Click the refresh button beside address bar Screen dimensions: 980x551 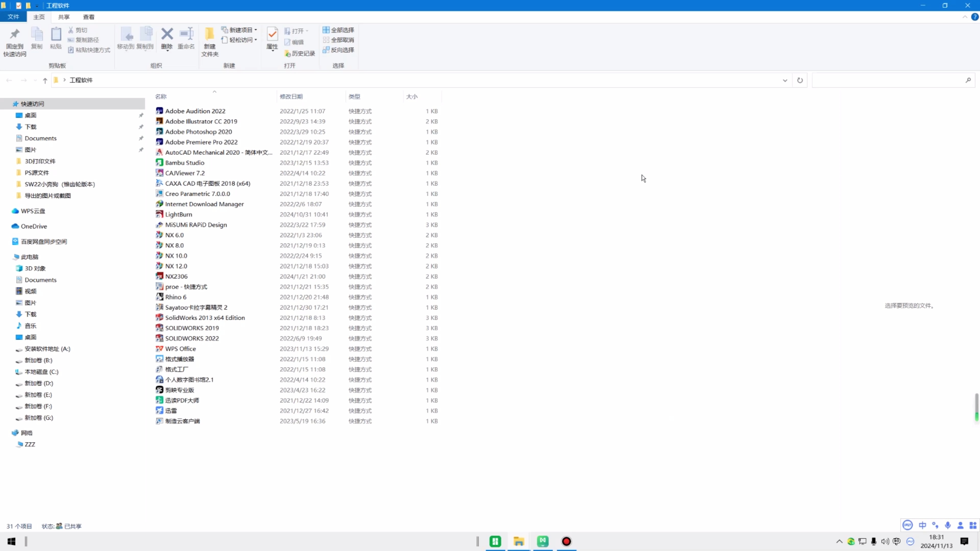(x=800, y=80)
